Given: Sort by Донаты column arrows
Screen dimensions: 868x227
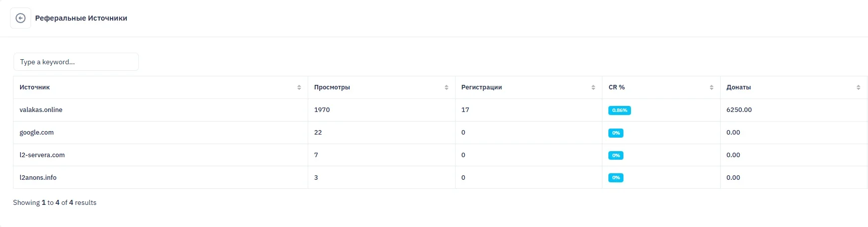Looking at the screenshot, I should pyautogui.click(x=858, y=87).
